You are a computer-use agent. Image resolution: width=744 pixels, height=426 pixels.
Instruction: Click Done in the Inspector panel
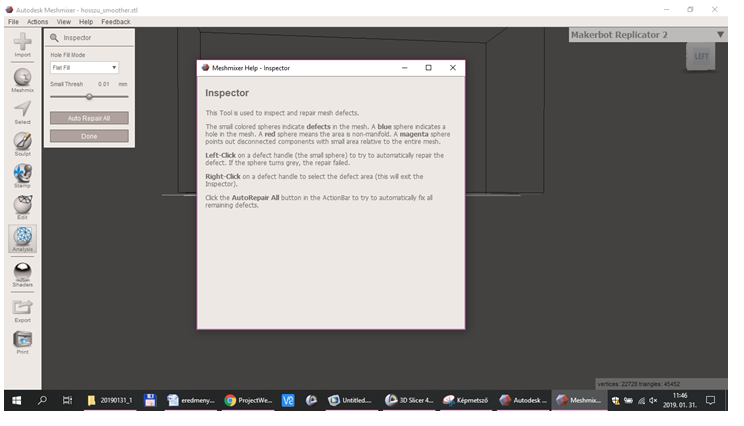89,136
